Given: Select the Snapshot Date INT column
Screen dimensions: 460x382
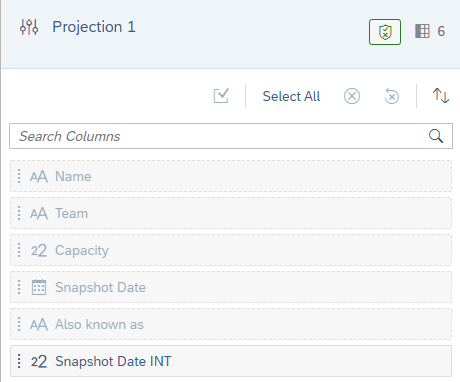Looking at the screenshot, I should (x=231, y=361).
